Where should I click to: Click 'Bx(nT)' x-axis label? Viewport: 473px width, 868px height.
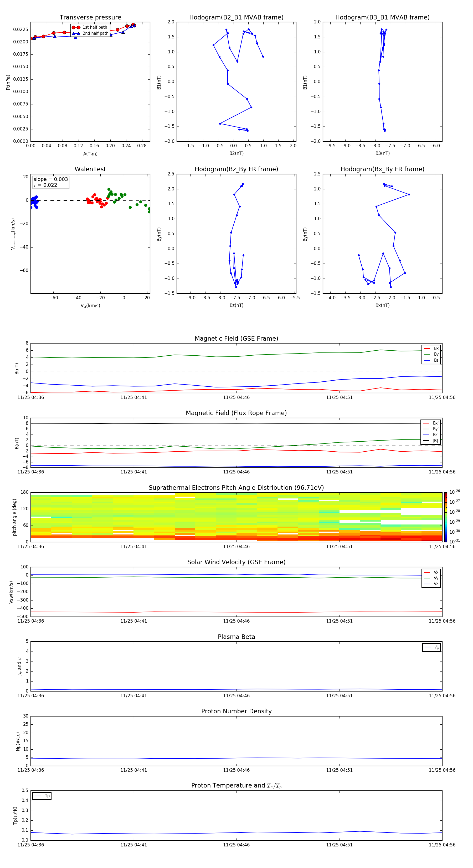click(x=382, y=306)
